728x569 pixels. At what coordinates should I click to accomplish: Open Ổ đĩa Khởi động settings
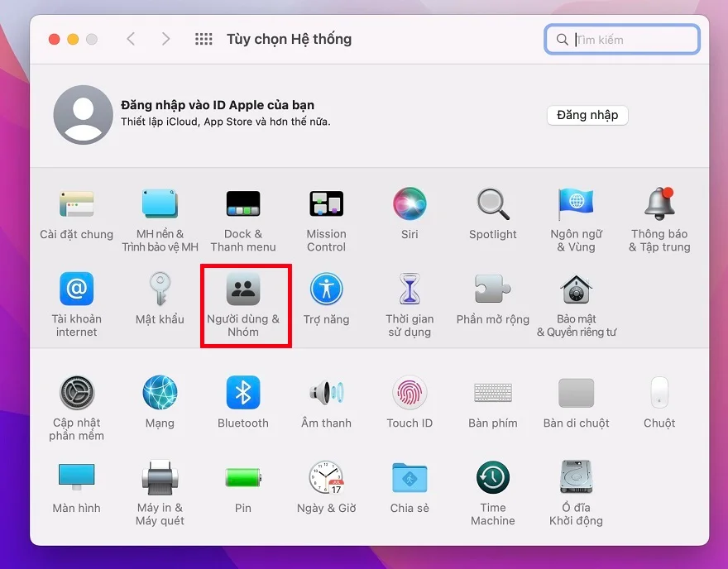pos(576,478)
